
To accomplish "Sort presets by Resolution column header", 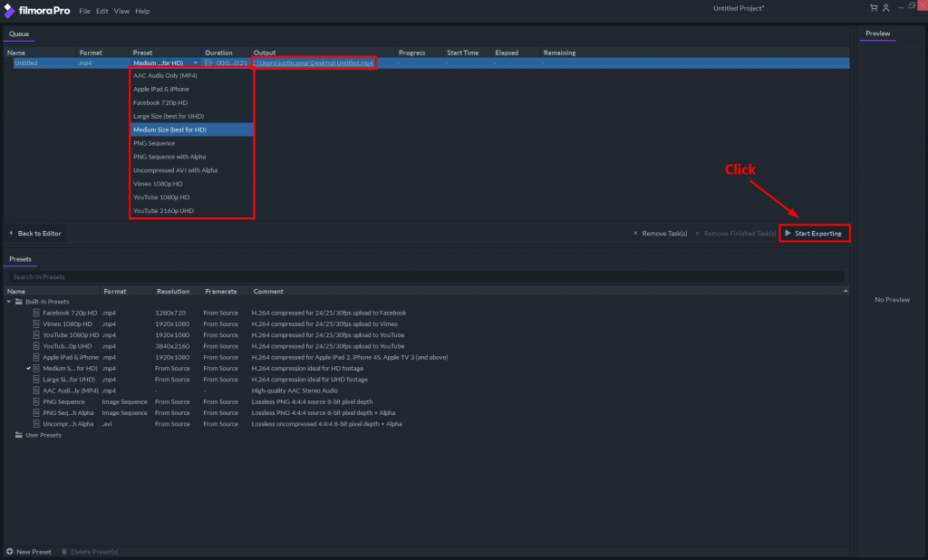I will pos(173,292).
